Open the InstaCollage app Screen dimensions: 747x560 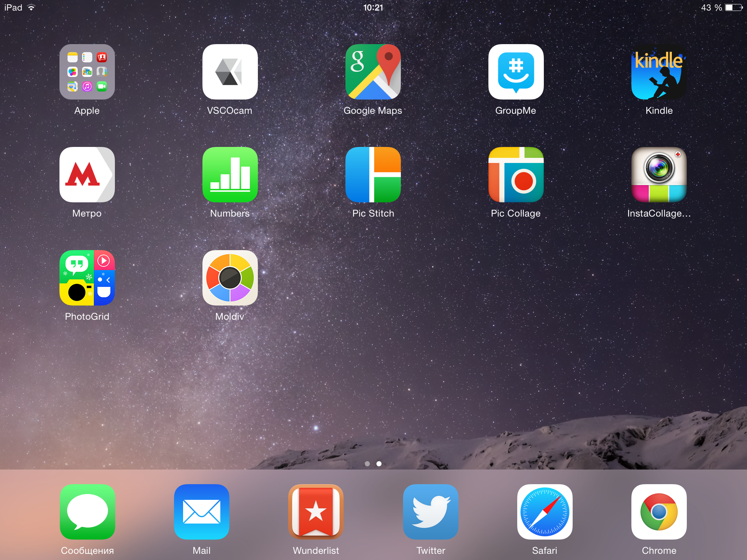pos(659,175)
